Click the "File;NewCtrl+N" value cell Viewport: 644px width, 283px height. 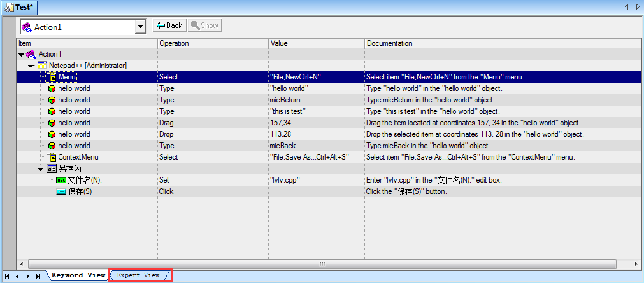click(x=317, y=77)
